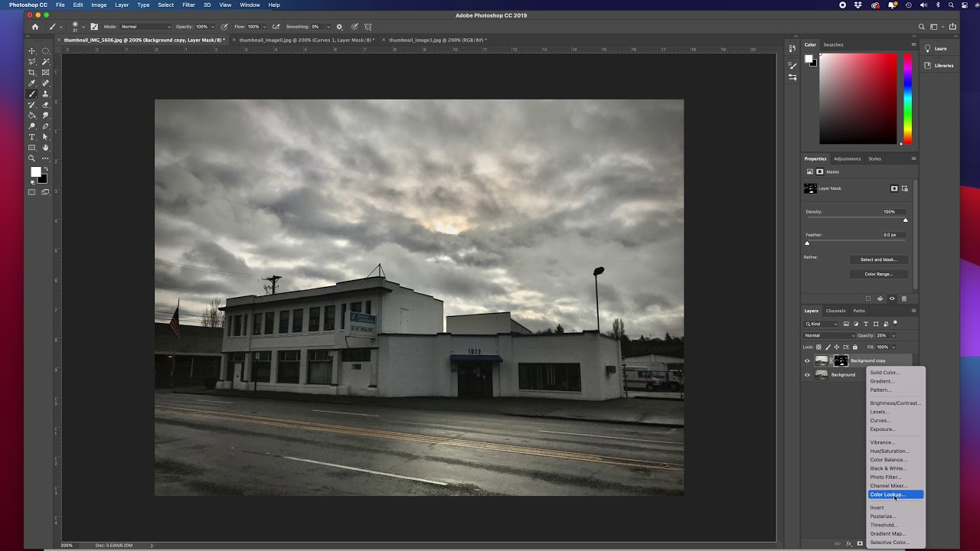
Task: Toggle pressure for opacity
Action: coord(224,27)
